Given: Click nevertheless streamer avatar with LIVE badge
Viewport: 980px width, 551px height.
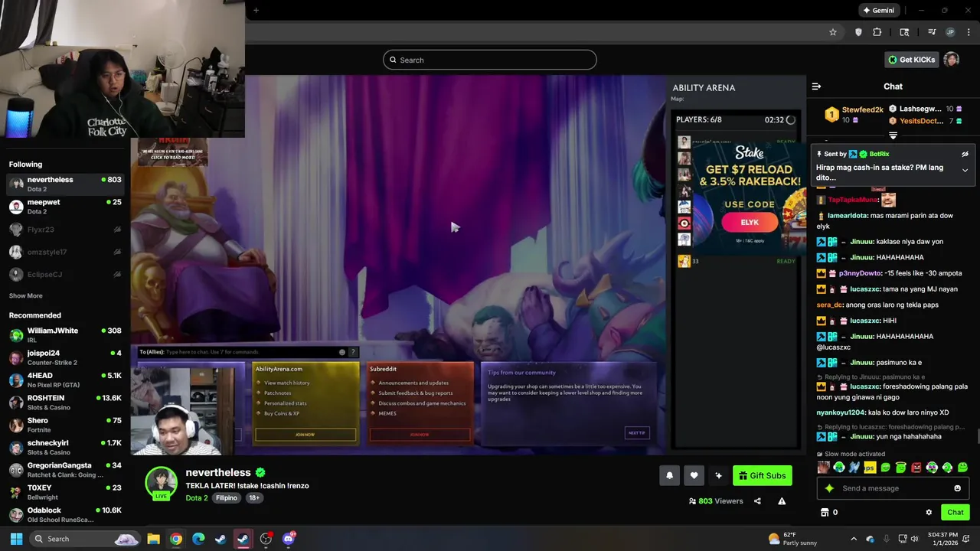Looking at the screenshot, I should pyautogui.click(x=161, y=483).
